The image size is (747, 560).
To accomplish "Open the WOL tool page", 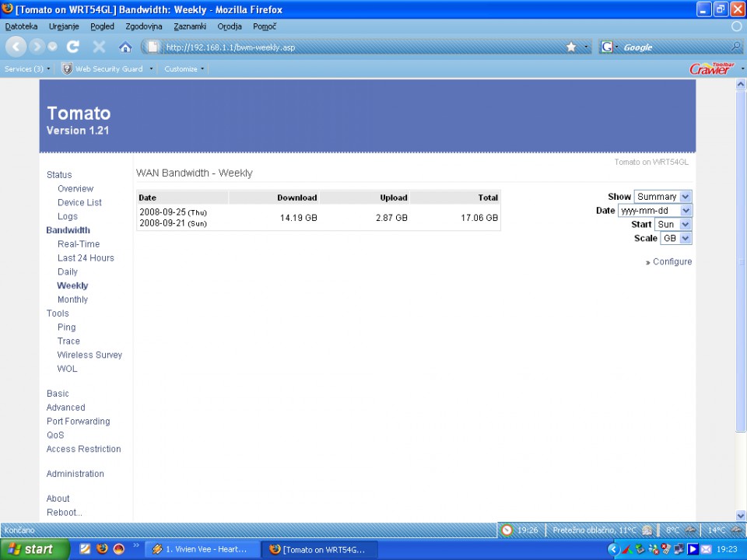I will click(67, 369).
